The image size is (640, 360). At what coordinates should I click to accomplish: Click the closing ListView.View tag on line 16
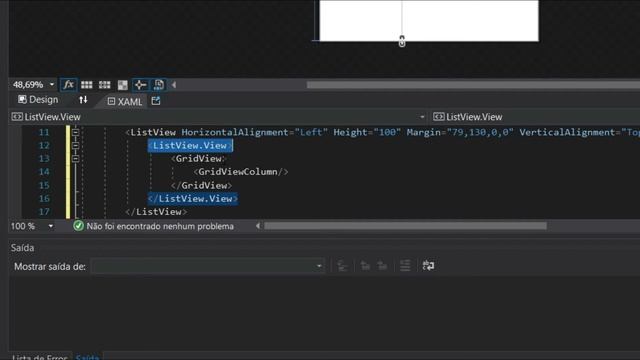(193, 199)
